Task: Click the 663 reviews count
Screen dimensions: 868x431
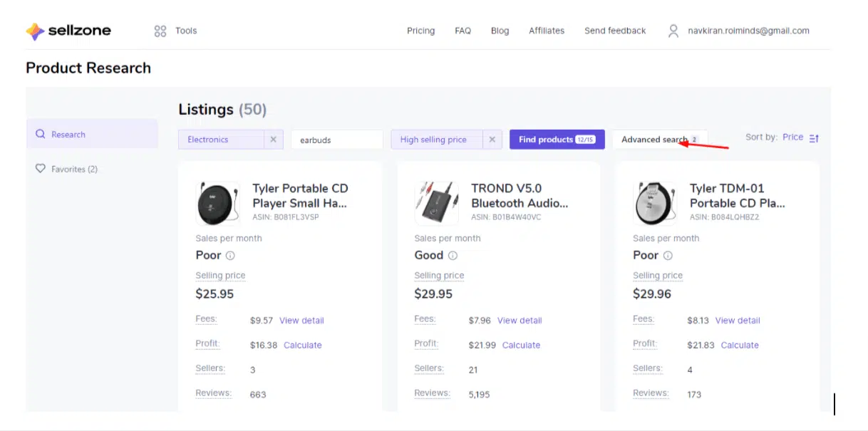Action: [x=258, y=395]
